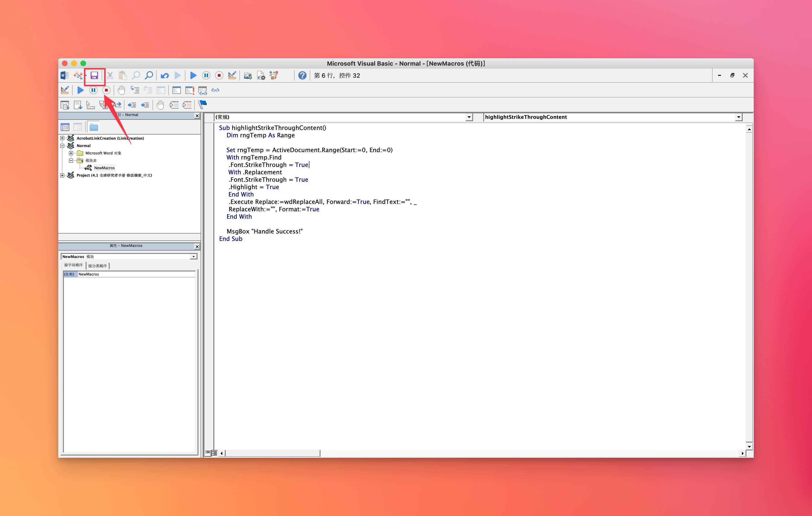This screenshot has height=516, width=812.
Task: Click the Comment Block icon
Action: pyautogui.click(x=174, y=105)
